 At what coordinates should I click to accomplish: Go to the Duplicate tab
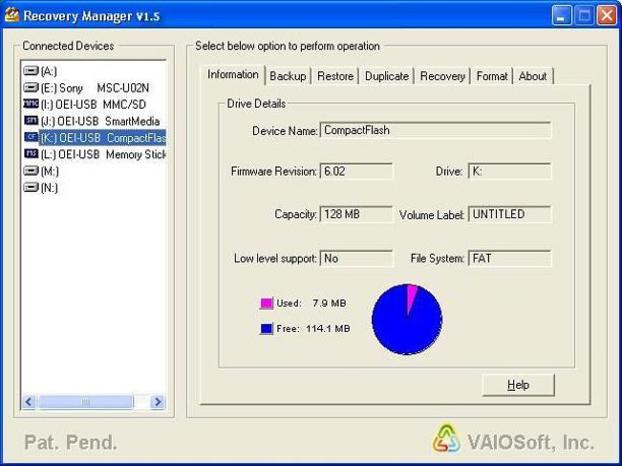click(x=387, y=76)
